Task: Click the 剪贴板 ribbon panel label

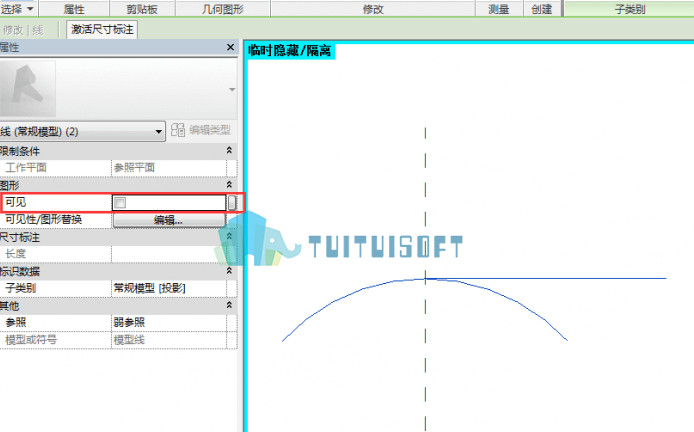Action: click(x=142, y=9)
